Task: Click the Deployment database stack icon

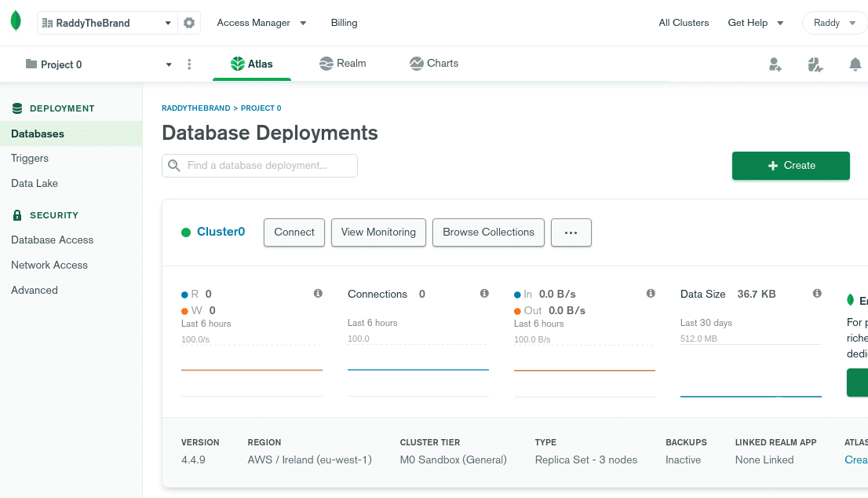Action: coord(17,108)
